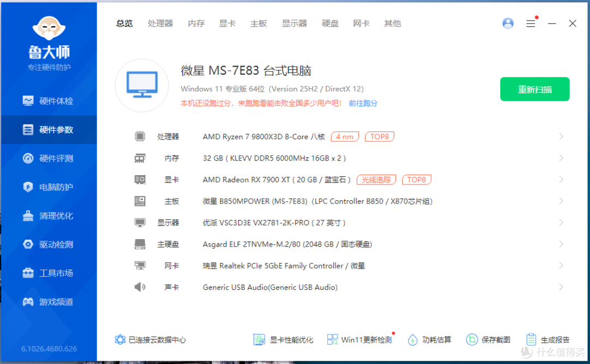Switch to the top 内存 tab
The image size is (590, 364).
(196, 23)
